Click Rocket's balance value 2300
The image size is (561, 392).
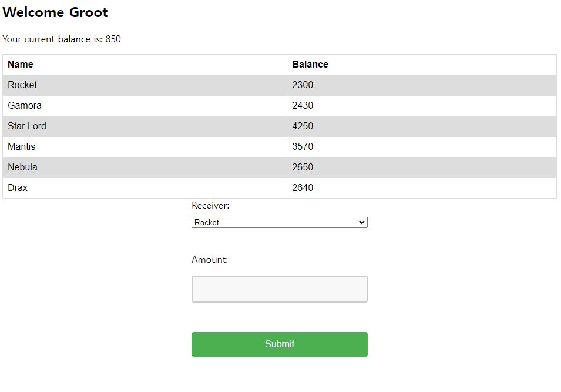303,85
